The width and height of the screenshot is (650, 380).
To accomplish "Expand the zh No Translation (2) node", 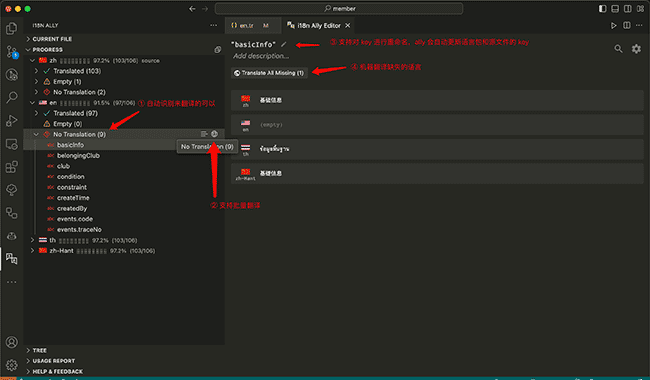I will click(x=36, y=92).
